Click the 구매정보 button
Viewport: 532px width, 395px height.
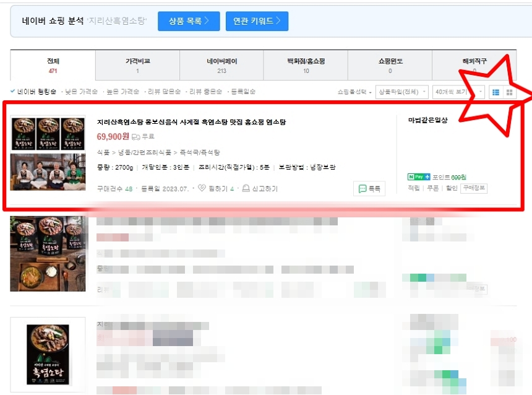pyautogui.click(x=474, y=188)
